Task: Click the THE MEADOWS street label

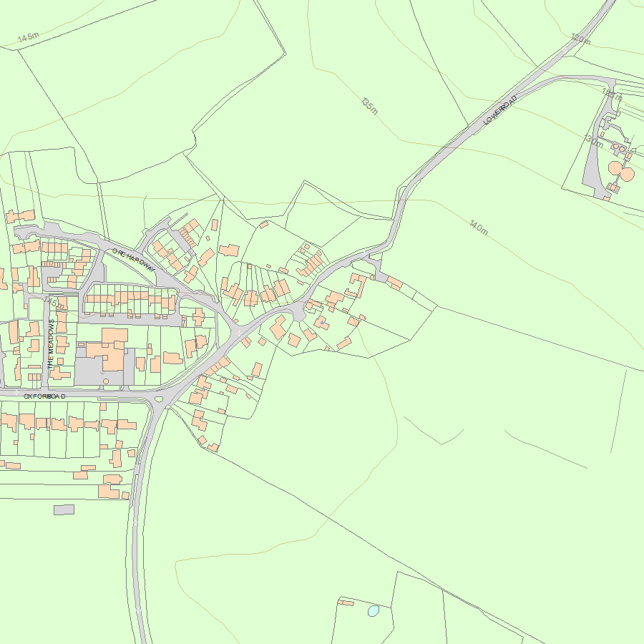Action: pos(51,344)
